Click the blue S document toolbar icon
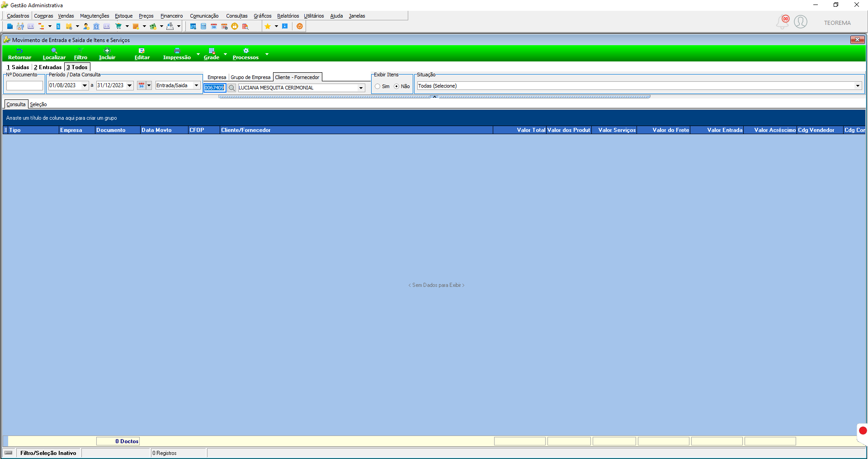Image resolution: width=868 pixels, height=459 pixels. click(58, 26)
